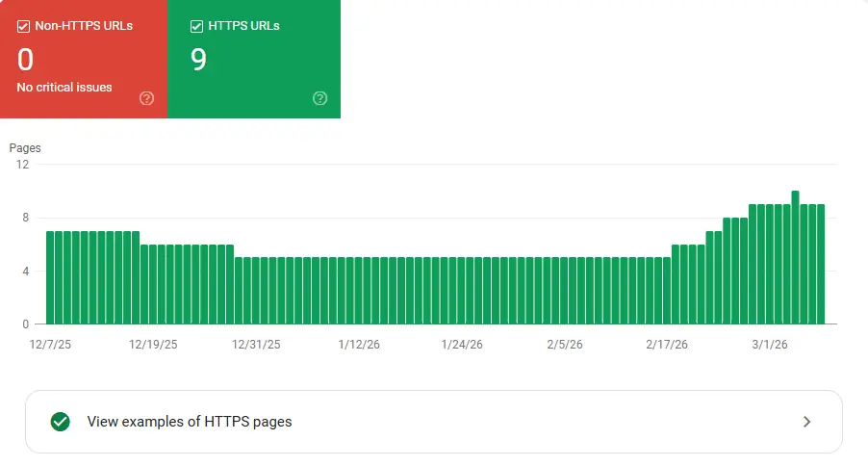Expand View examples of HTTPS pages chevron
Image resolution: width=868 pixels, height=466 pixels.
click(x=807, y=422)
